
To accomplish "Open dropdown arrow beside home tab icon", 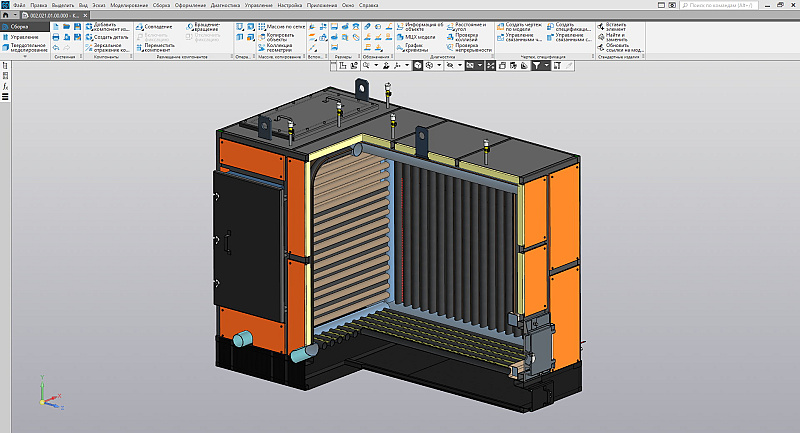I will (x=14, y=16).
